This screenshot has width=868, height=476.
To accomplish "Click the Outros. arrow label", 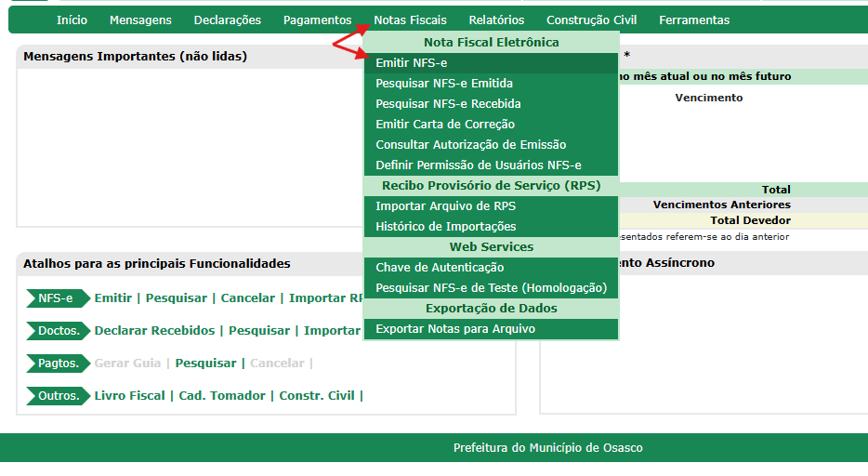I will 58,396.
